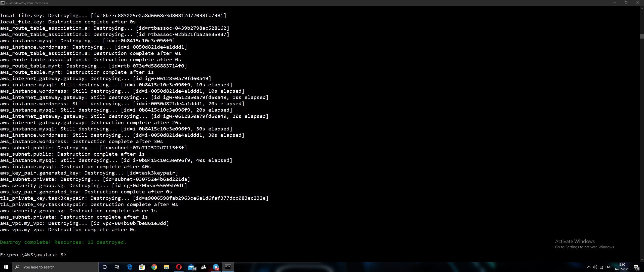This screenshot has height=272, width=644.
Task: Click the taskbar search box
Action: tap(55, 267)
